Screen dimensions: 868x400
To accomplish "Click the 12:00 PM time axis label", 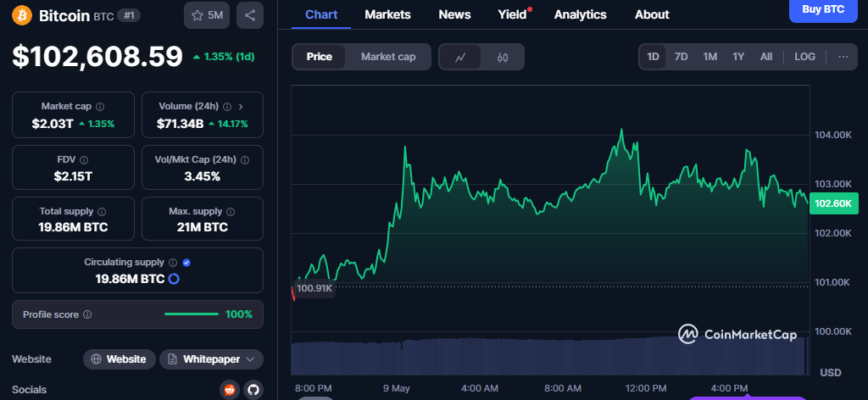I will 647,388.
